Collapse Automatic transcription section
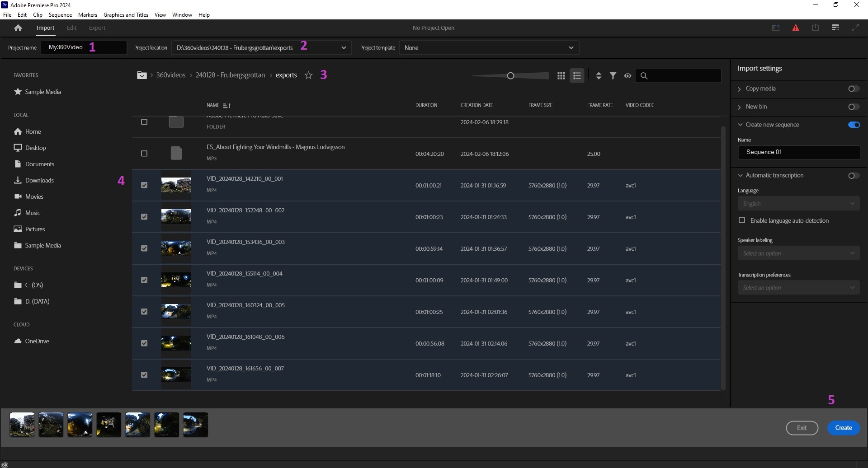The image size is (868, 468). 740,175
